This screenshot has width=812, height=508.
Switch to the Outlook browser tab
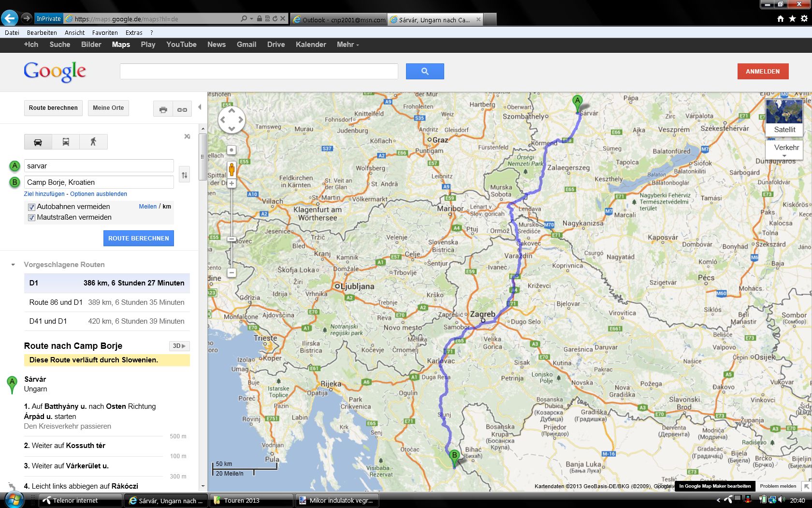pos(338,20)
